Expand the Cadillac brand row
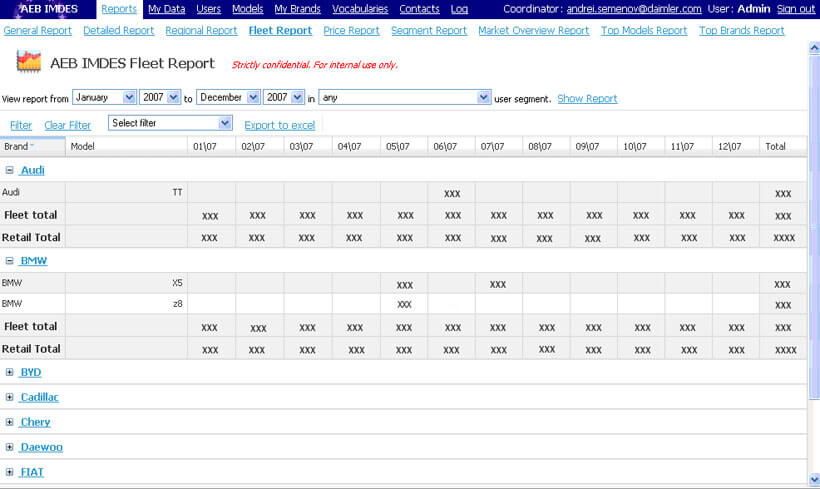 [10, 397]
